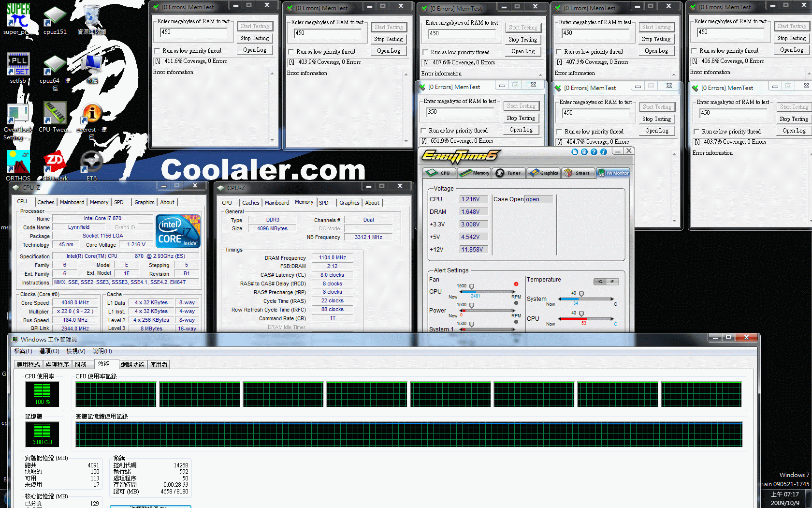Switch to EasyTune6 Memory tab
The height and width of the screenshot is (508, 812).
pos(474,173)
